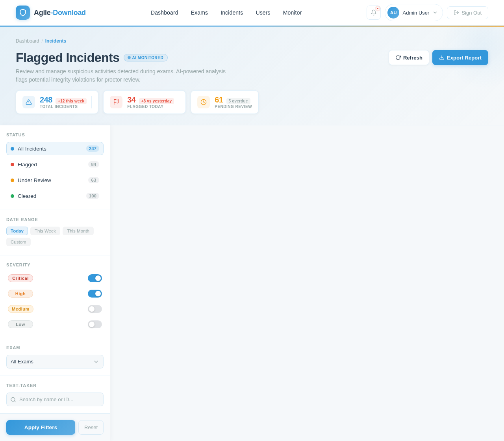The width and height of the screenshot is (504, 441).
Task: Click the test-taker search input field
Action: click(x=55, y=400)
